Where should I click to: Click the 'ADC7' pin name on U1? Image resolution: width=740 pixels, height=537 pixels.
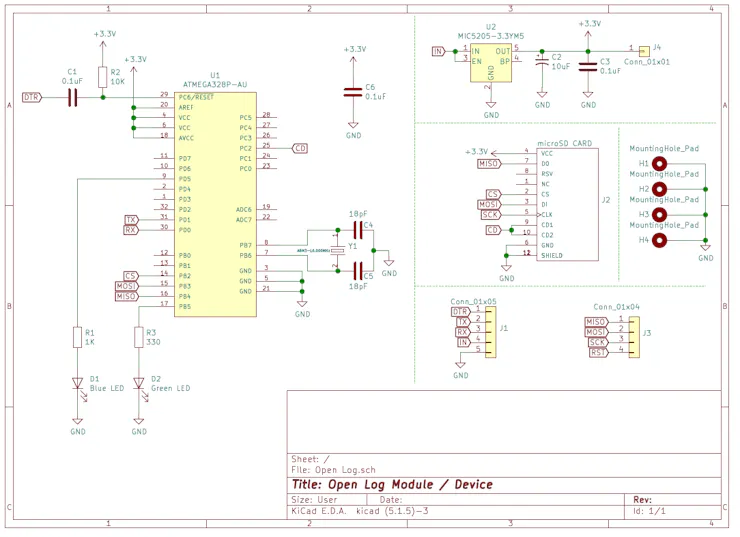pyautogui.click(x=244, y=220)
